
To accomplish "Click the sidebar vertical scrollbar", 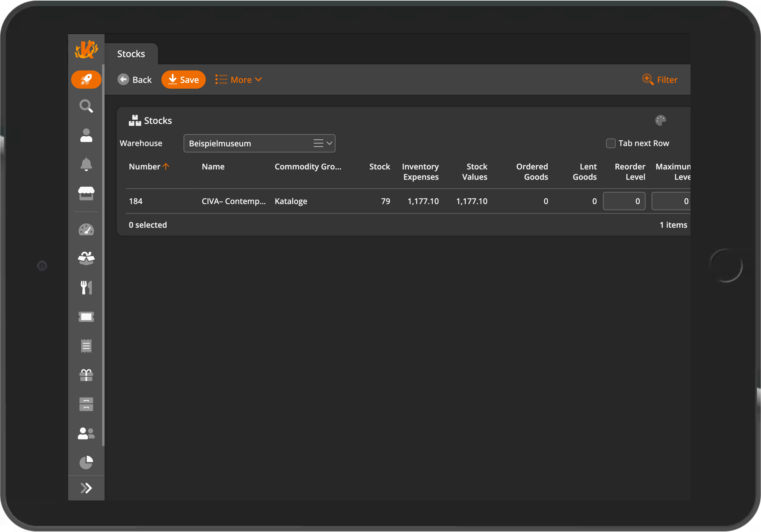I will click(103, 255).
